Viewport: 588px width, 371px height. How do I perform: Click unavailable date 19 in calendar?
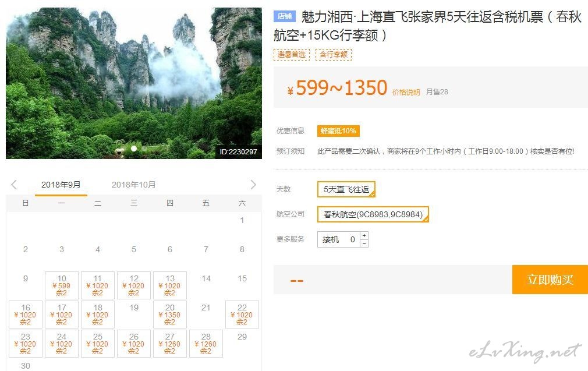134,308
